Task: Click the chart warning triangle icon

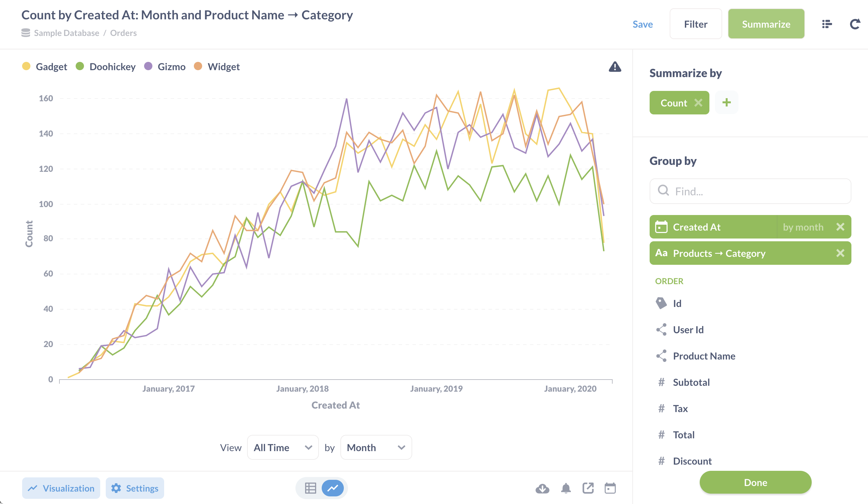Action: 615,67
